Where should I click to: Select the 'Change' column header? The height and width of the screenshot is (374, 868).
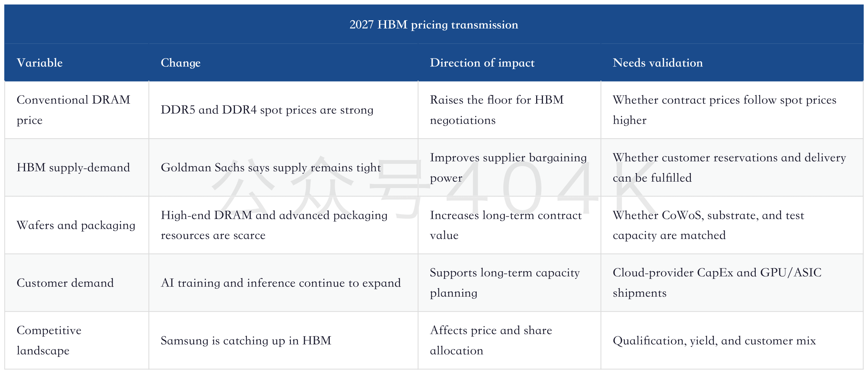(180, 63)
